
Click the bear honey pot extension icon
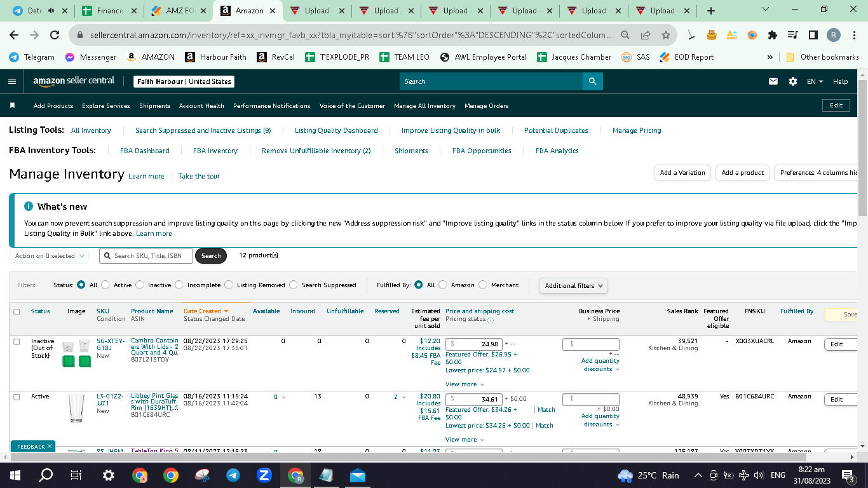[x=712, y=35]
